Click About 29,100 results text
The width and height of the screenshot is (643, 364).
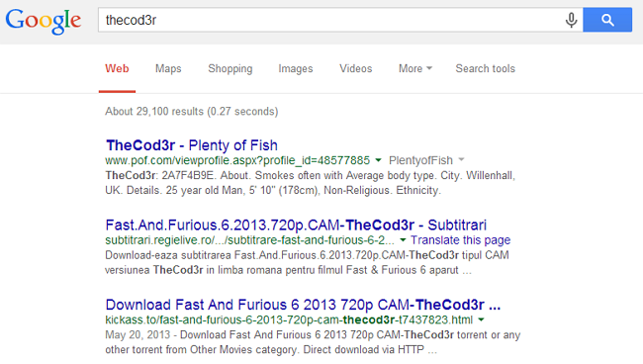coord(192,112)
